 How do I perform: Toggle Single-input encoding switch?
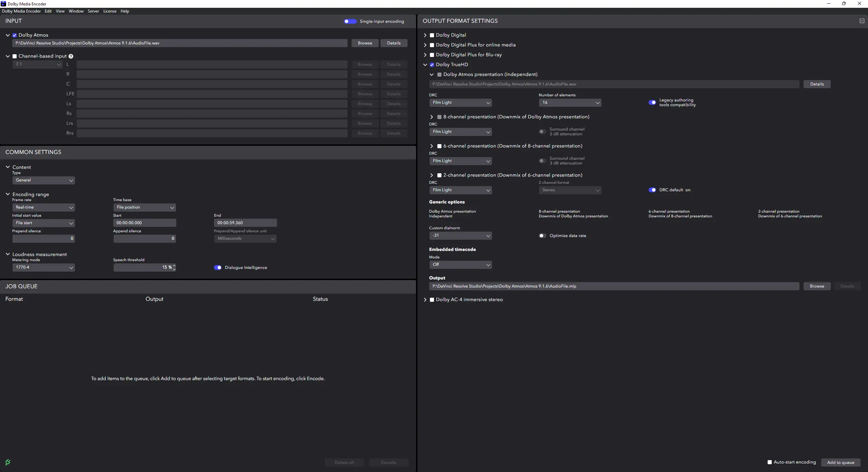[x=350, y=21]
